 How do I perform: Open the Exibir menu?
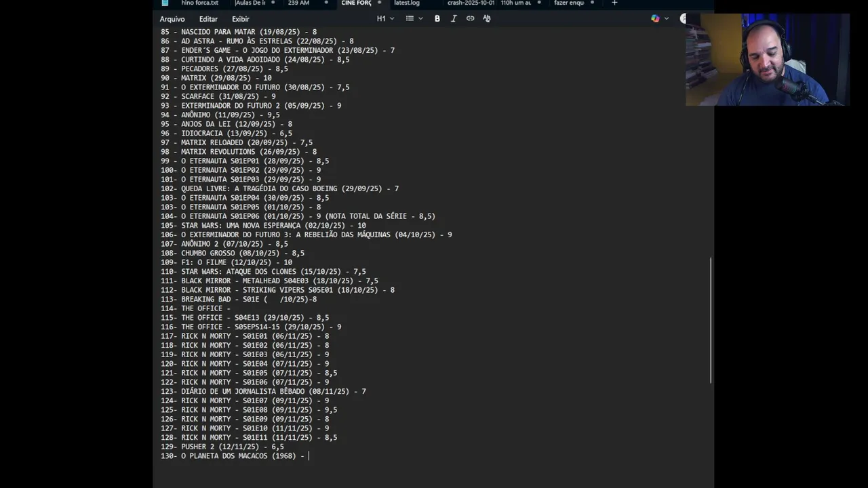pos(241,19)
